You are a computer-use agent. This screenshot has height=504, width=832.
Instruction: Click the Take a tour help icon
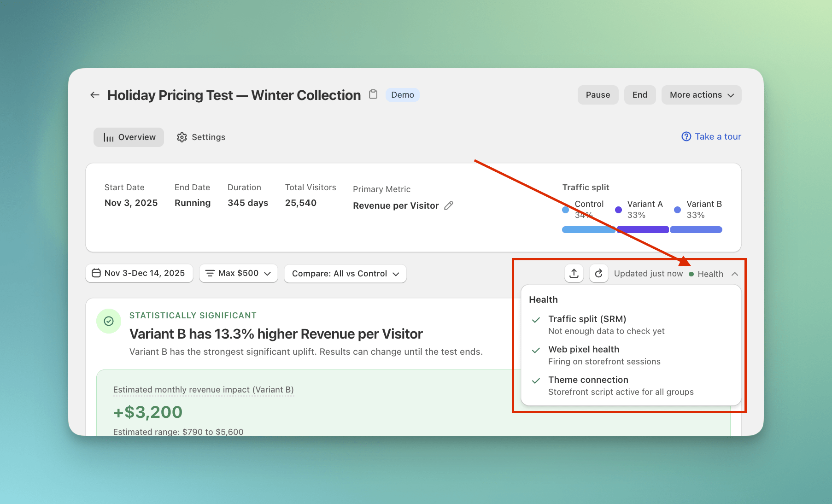click(x=686, y=137)
